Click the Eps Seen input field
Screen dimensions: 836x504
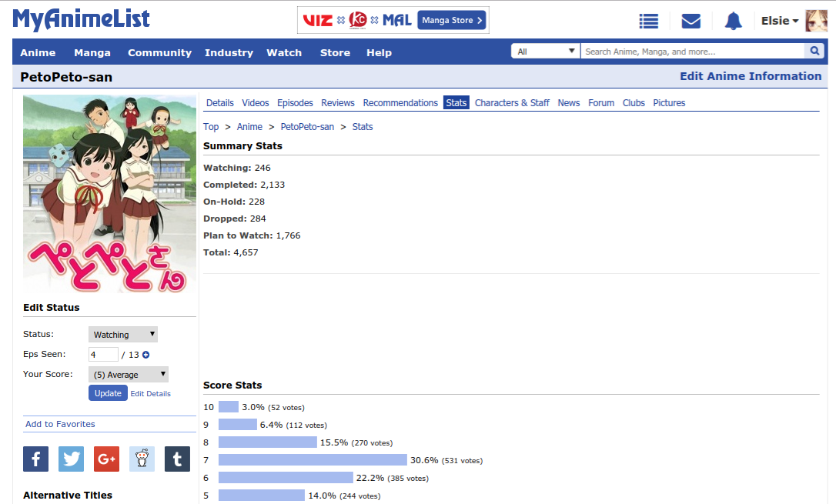click(x=103, y=355)
